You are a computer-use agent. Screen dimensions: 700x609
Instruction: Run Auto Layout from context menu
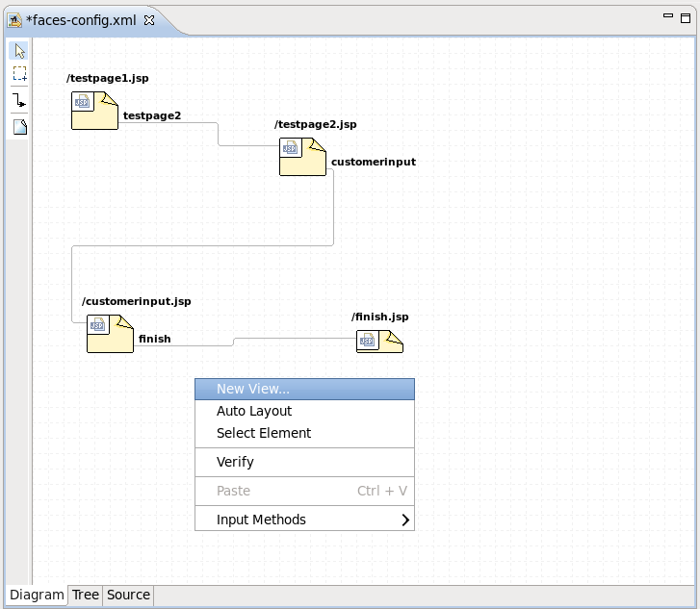pyautogui.click(x=253, y=411)
